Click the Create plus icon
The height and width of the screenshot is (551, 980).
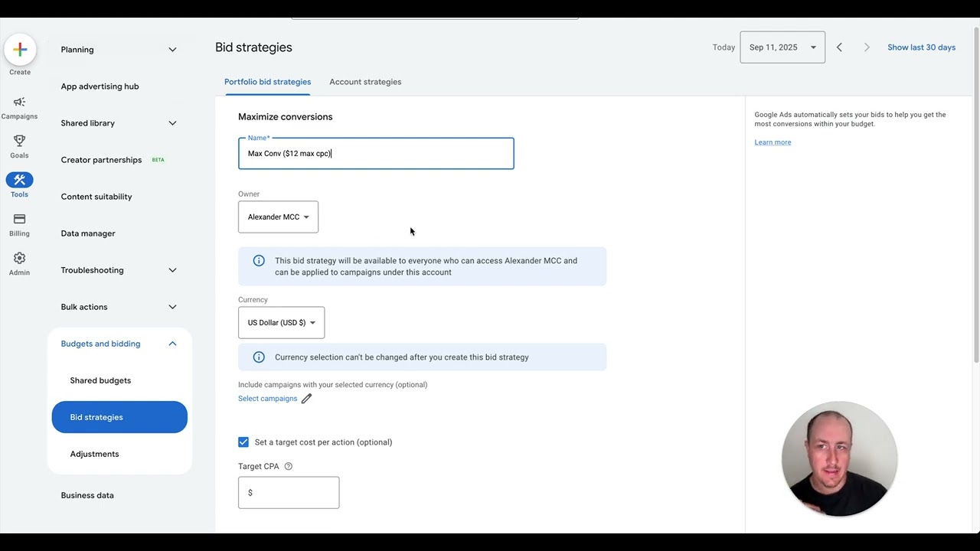pos(20,50)
